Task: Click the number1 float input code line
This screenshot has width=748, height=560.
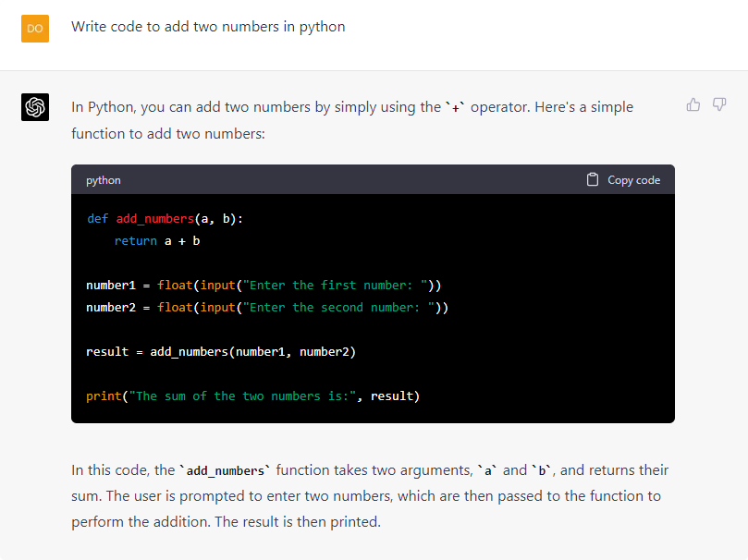Action: click(264, 286)
